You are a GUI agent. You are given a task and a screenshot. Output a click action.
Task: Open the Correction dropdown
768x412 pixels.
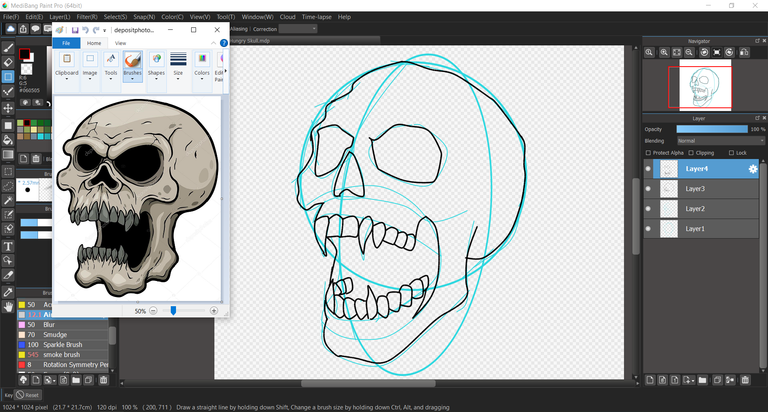298,29
